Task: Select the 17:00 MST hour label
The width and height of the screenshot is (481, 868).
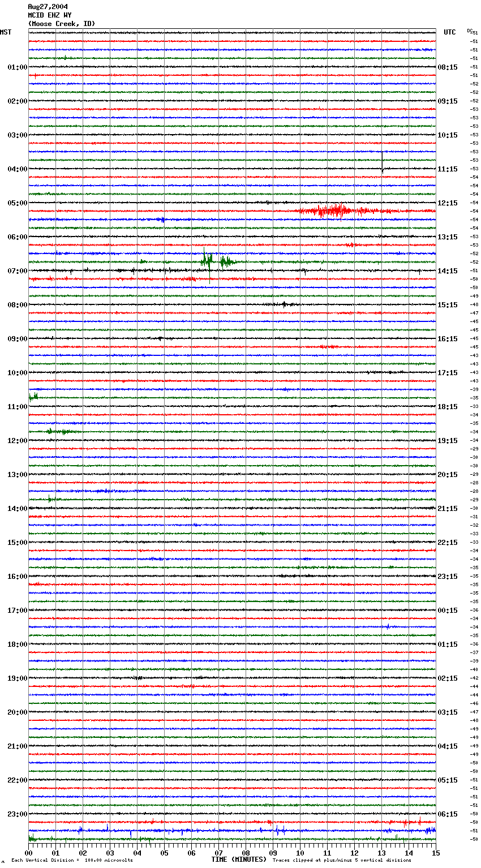Action: tap(18, 611)
